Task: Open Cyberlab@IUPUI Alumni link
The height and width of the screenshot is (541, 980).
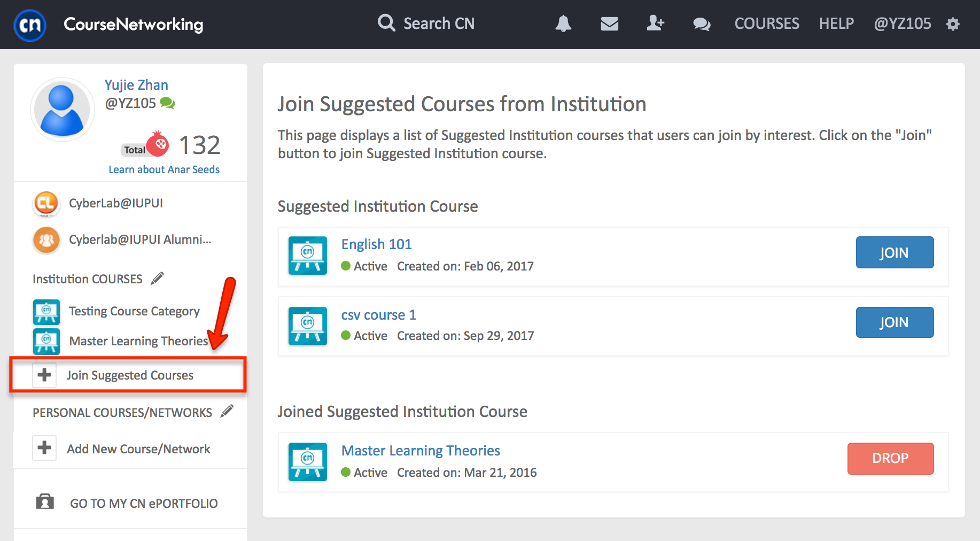Action: coord(140,239)
